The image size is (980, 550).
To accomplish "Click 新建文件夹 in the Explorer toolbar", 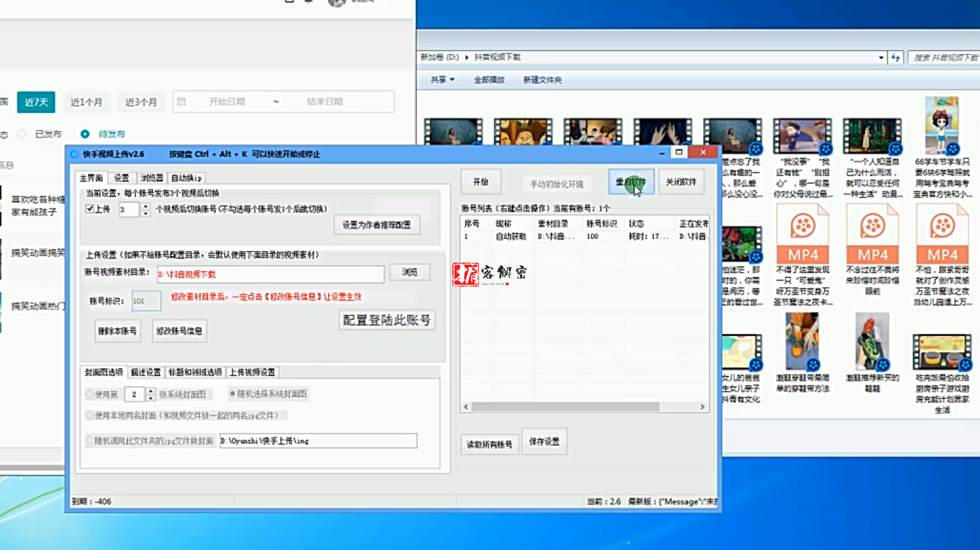I will tap(542, 80).
